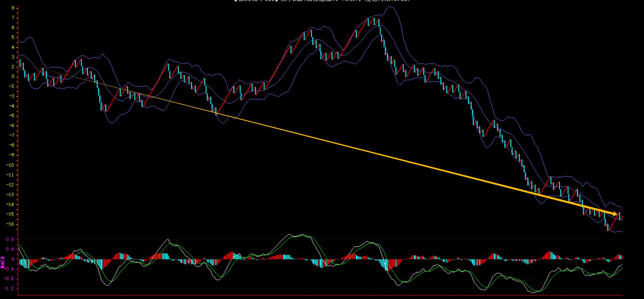Select the 8 label on price axis
Screen dimensions: 644x299
13,8
